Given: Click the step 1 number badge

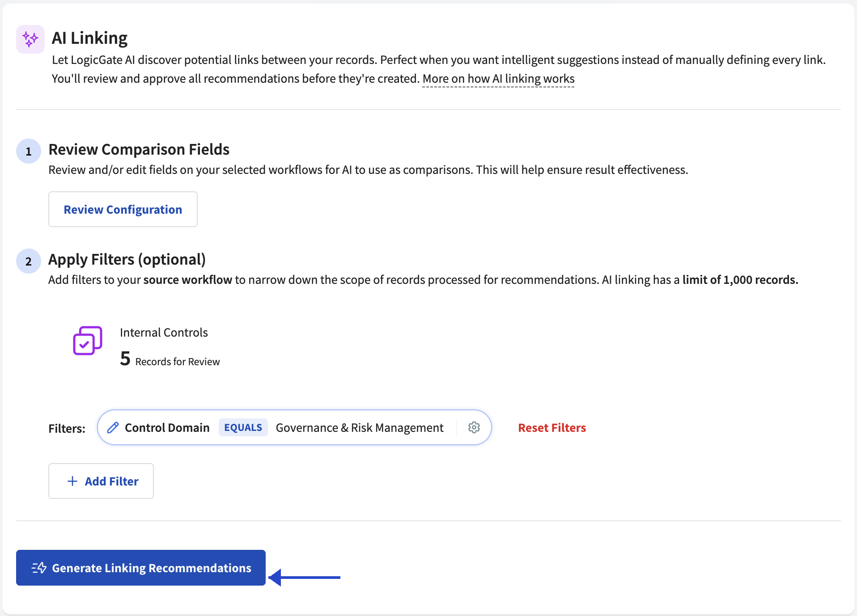Looking at the screenshot, I should tap(29, 151).
